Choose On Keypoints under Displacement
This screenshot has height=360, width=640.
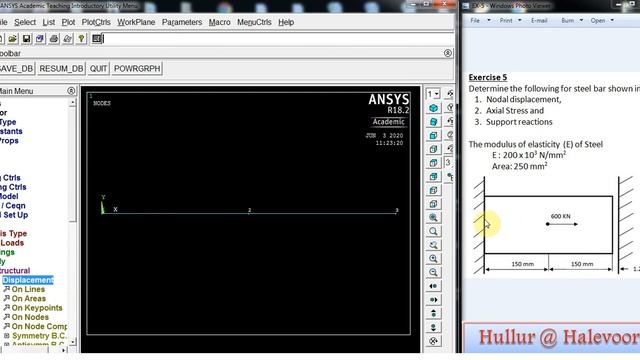(37, 308)
